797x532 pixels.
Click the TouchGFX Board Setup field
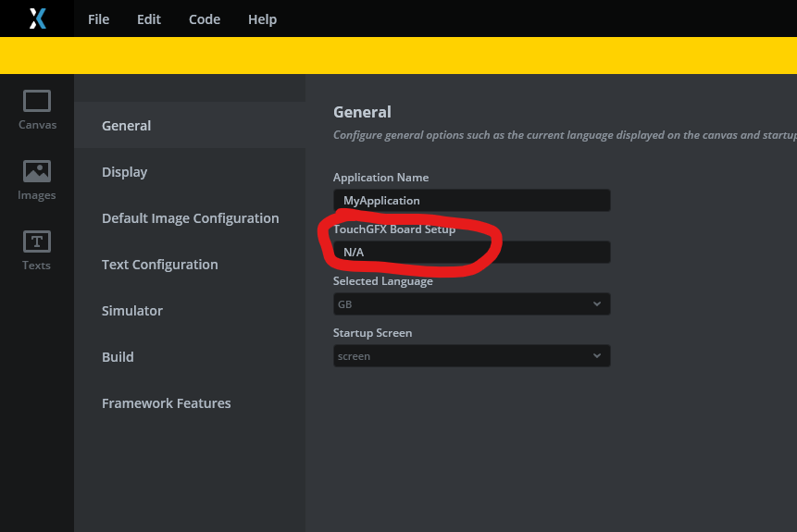(471, 252)
